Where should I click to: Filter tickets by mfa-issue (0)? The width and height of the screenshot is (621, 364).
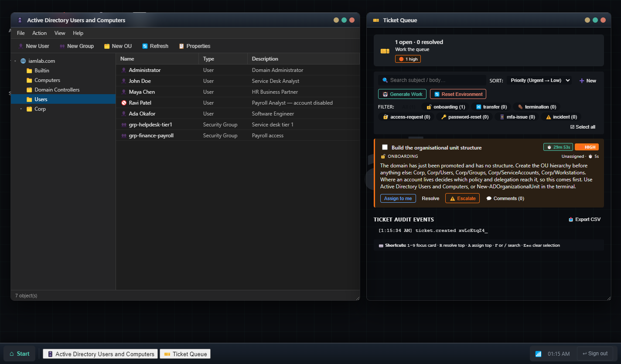[x=517, y=117]
